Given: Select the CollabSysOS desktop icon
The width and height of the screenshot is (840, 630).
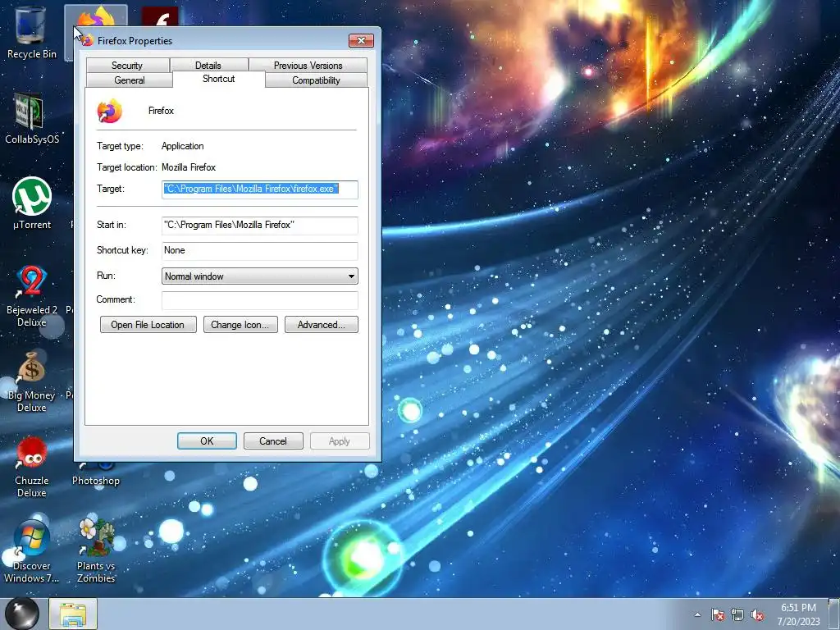Looking at the screenshot, I should [31, 119].
